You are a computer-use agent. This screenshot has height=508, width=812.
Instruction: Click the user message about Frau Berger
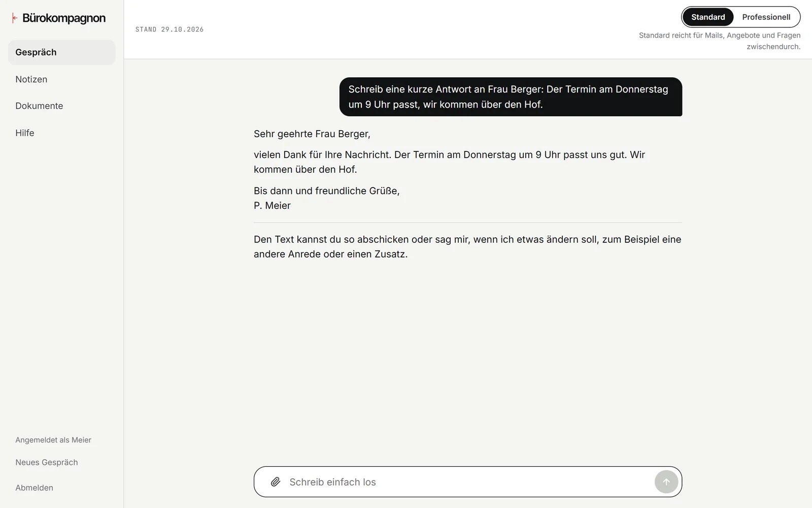[x=511, y=97]
